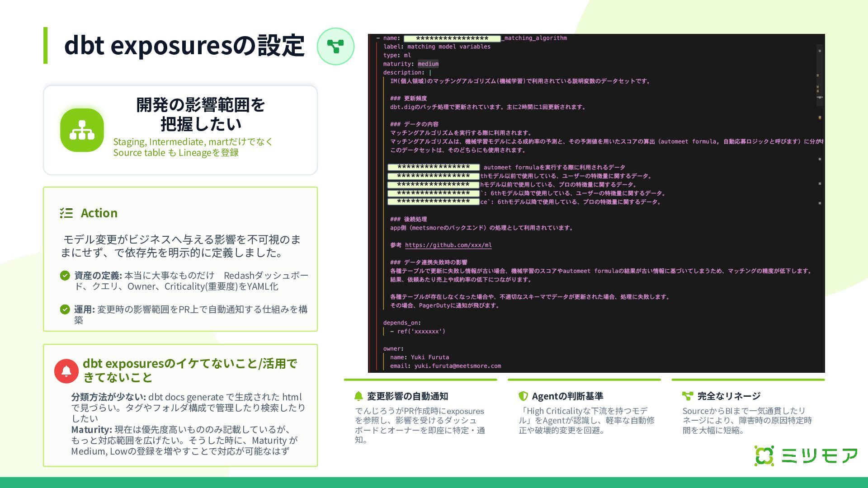Click the lineage icon beside 完全なリネージ
Image resolution: width=868 pixels, height=488 pixels.
[x=687, y=396]
